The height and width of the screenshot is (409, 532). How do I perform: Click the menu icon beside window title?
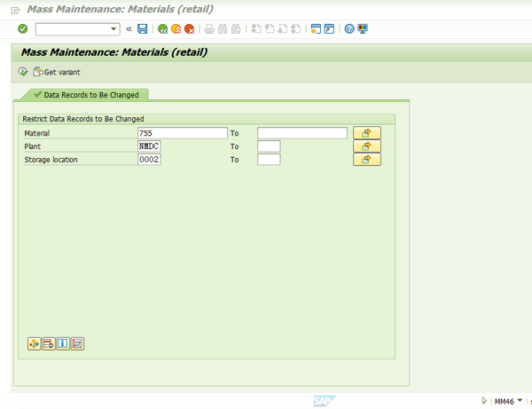pos(16,11)
